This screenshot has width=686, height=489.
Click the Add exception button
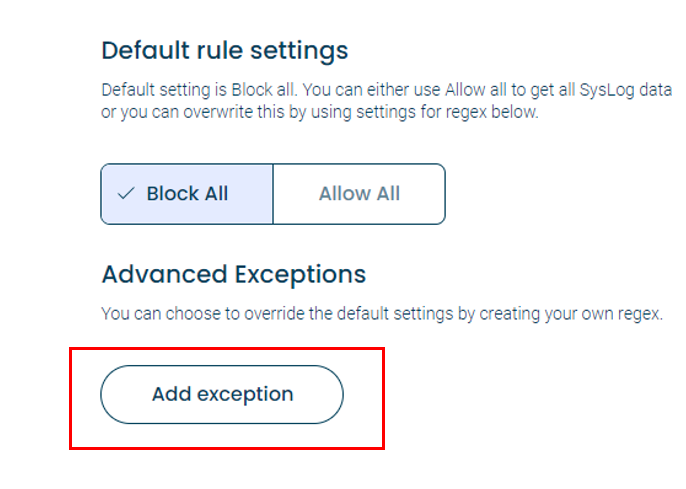coord(222,395)
